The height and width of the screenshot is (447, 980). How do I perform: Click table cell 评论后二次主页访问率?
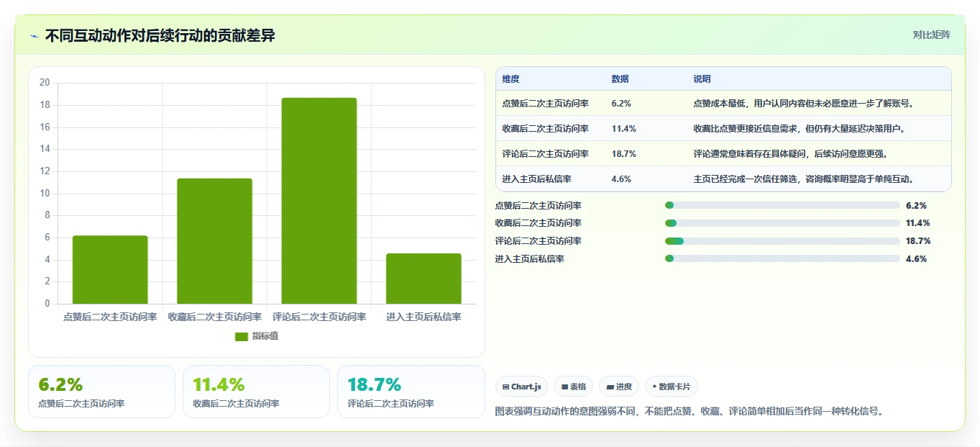point(545,154)
